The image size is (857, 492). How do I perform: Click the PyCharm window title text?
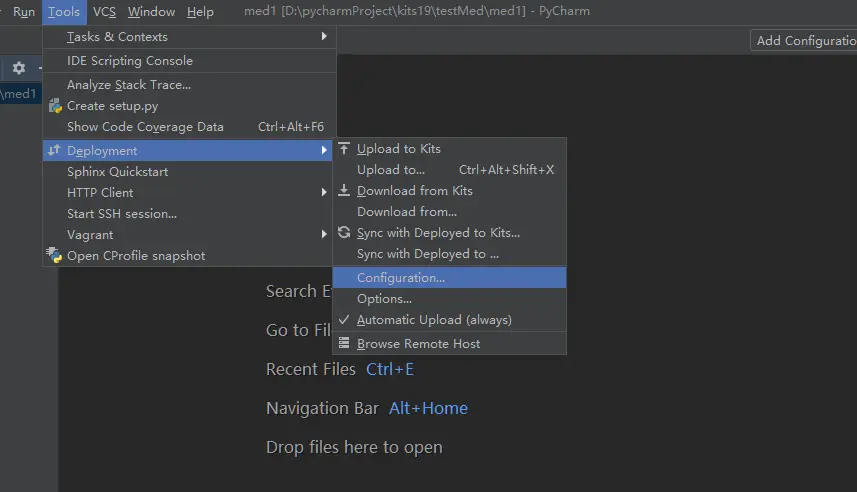coord(416,11)
